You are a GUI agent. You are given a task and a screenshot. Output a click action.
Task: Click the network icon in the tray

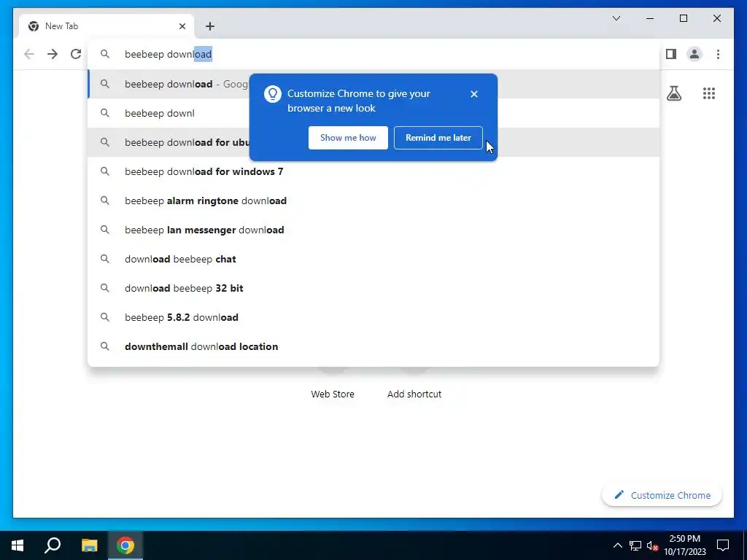635,545
